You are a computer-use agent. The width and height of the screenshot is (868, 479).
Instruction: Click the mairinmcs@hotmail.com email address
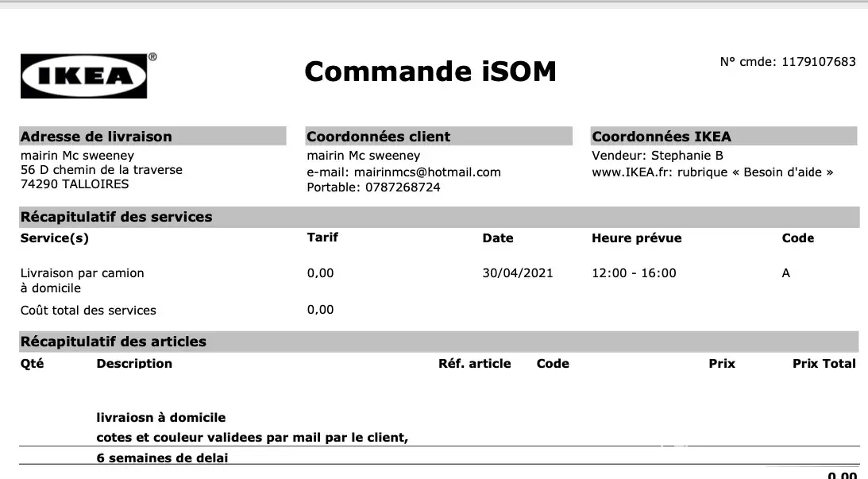tap(427, 172)
